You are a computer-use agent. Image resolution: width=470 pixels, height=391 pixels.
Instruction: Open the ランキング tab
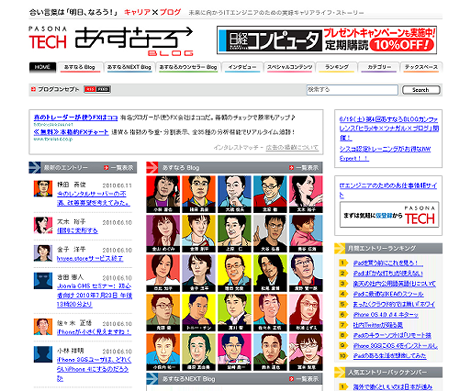pos(337,67)
